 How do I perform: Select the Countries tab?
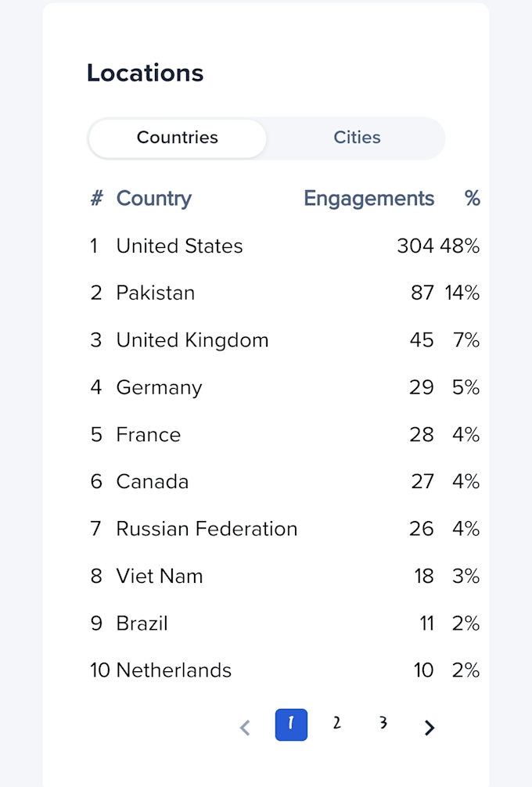[177, 138]
